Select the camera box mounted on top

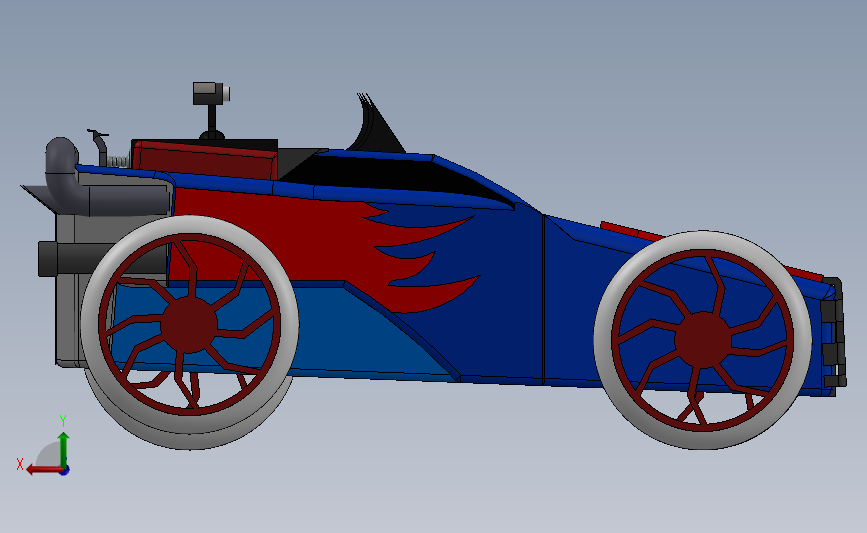click(x=211, y=93)
